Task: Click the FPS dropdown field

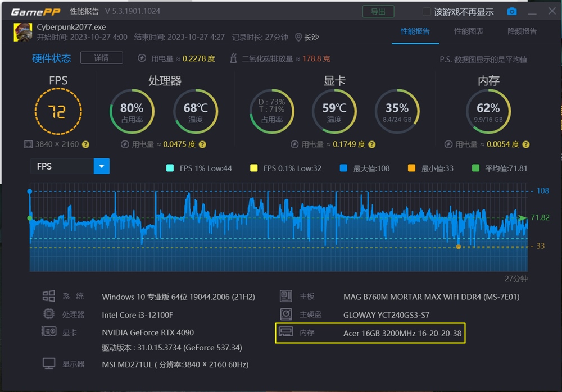Action: [x=70, y=166]
